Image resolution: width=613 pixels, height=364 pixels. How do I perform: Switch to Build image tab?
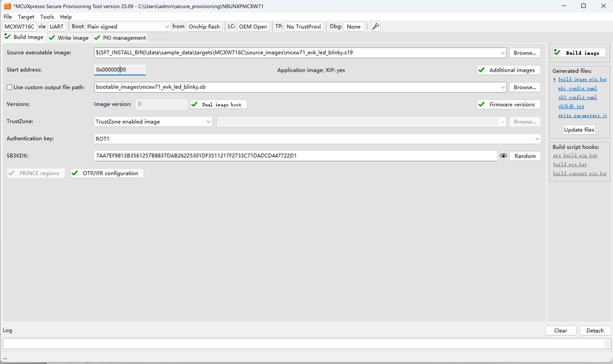(24, 37)
